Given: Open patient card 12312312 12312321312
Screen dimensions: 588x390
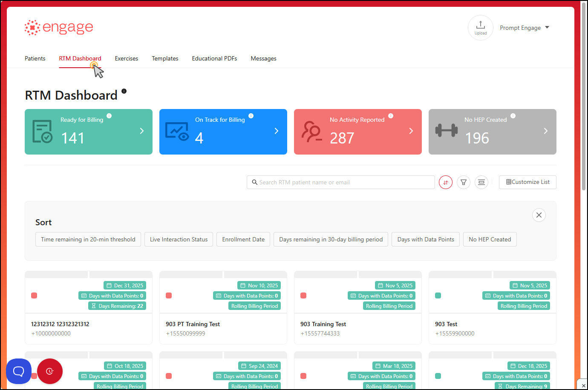Looking at the screenshot, I should click(x=89, y=307).
